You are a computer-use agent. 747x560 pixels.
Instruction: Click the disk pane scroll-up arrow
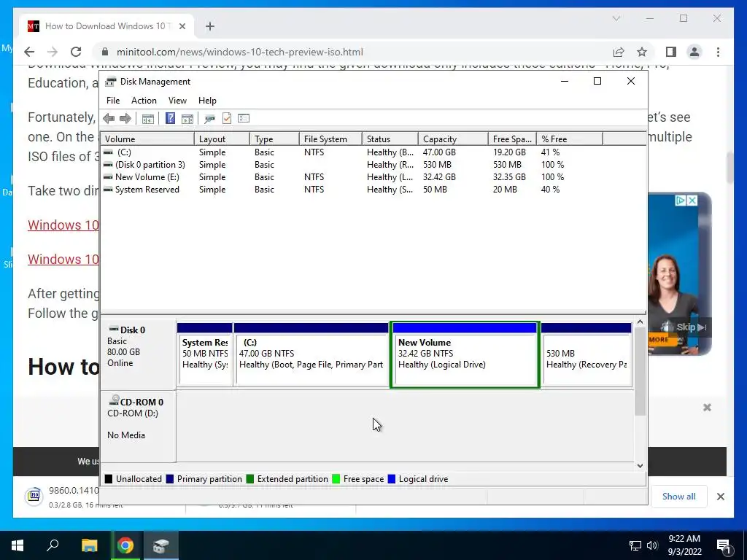(x=640, y=322)
